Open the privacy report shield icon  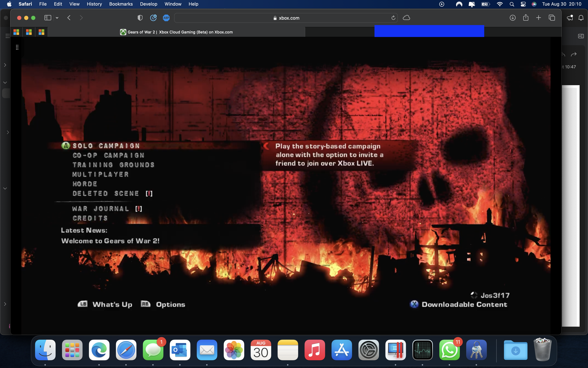(140, 18)
